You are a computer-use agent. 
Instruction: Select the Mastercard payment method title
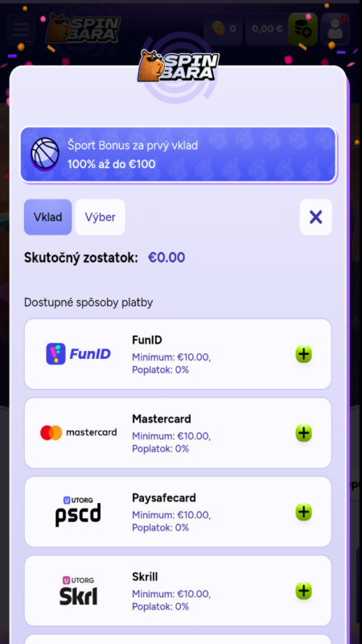coord(162,419)
